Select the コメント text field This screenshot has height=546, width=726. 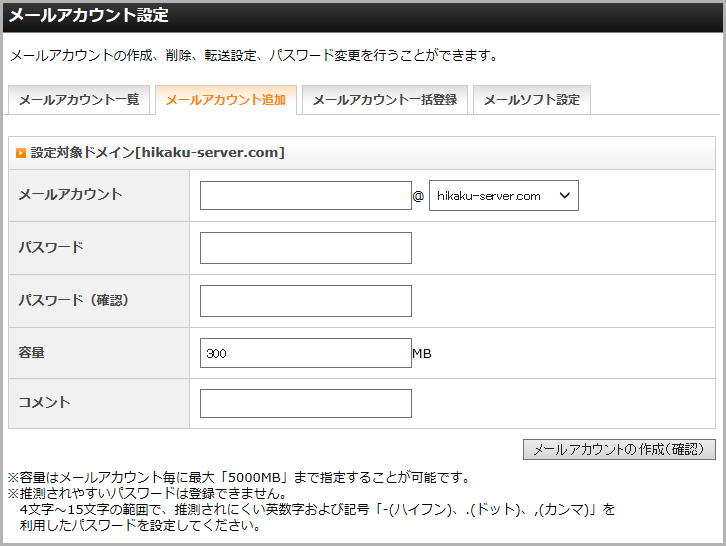pos(305,403)
